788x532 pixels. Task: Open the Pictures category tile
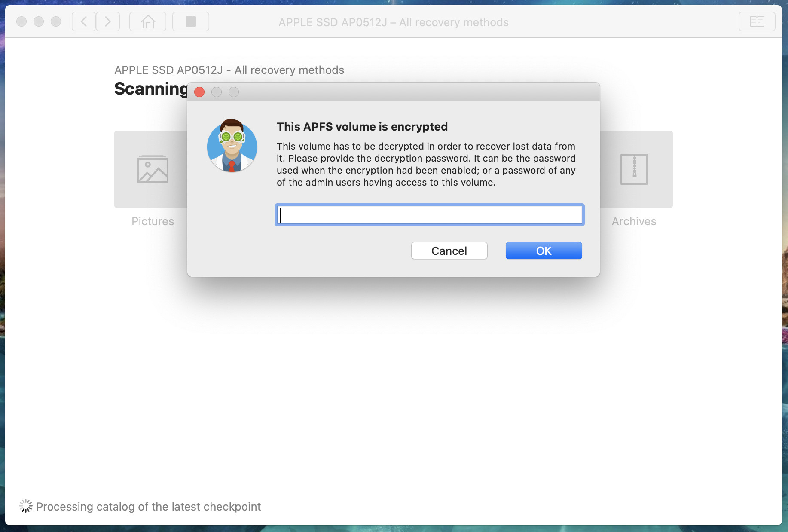151,169
